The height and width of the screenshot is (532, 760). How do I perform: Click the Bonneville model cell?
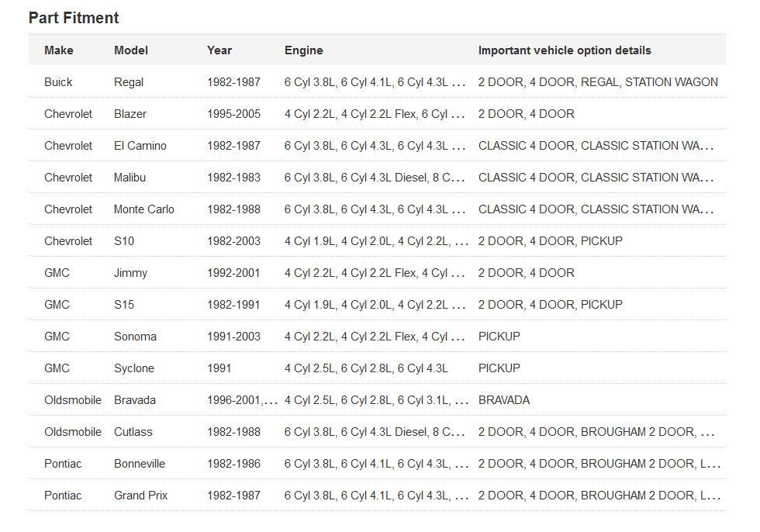(x=140, y=464)
